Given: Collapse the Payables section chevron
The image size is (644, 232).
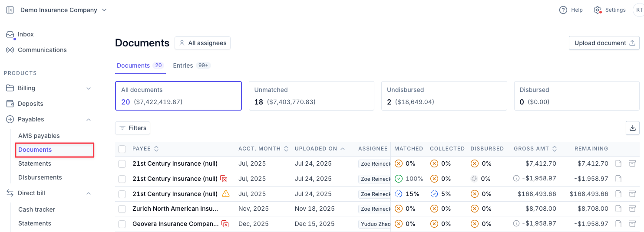Looking at the screenshot, I should [x=89, y=119].
